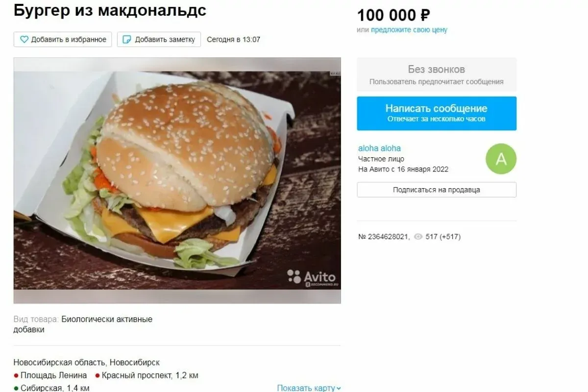The image size is (588, 392).
Task: Click the Площадь Ленина metro station label
Action: click(x=54, y=376)
